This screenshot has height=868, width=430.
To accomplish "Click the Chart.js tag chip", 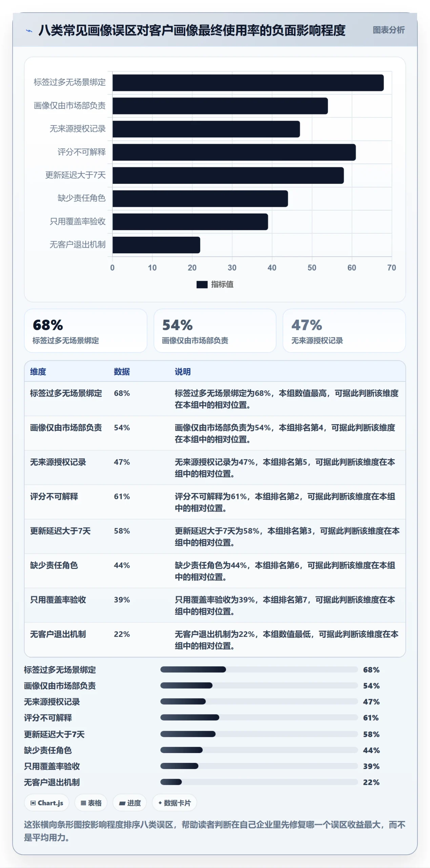I will click(47, 803).
